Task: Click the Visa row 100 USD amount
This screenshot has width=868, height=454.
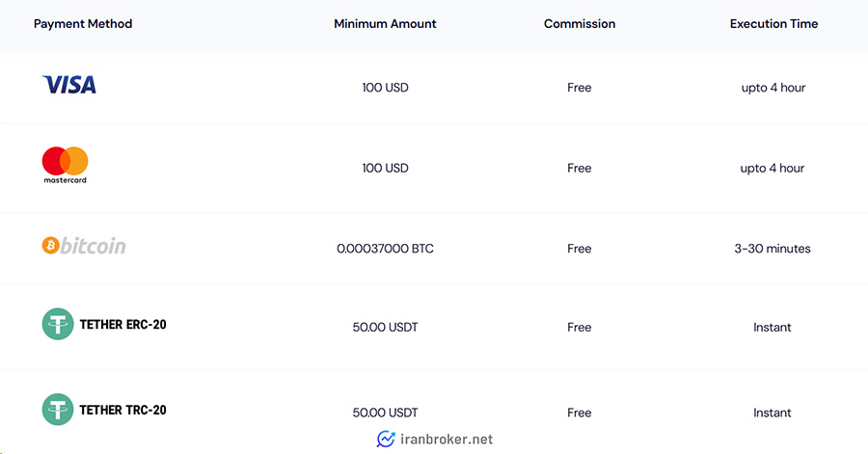Action: click(385, 88)
